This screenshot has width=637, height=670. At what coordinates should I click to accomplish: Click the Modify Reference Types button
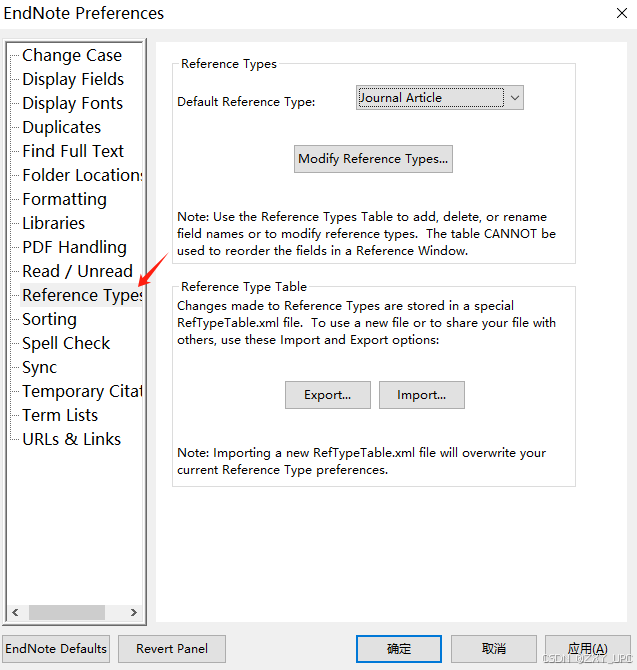(x=373, y=159)
